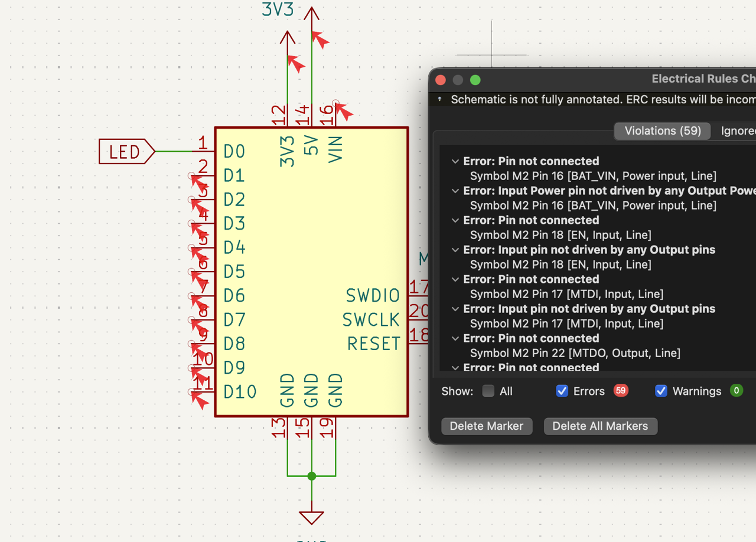
Task: Collapse the first 'Input pin not driven by any Output pins' error
Action: coord(455,250)
